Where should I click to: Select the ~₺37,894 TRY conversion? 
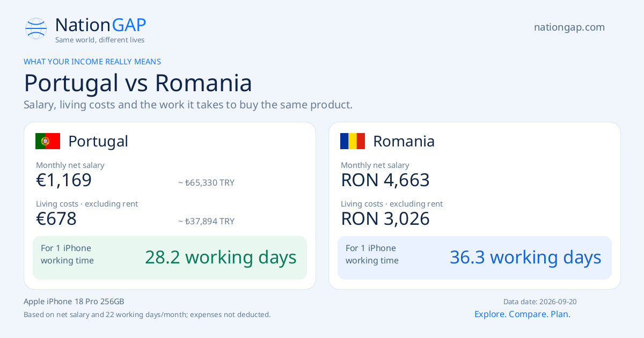click(207, 222)
